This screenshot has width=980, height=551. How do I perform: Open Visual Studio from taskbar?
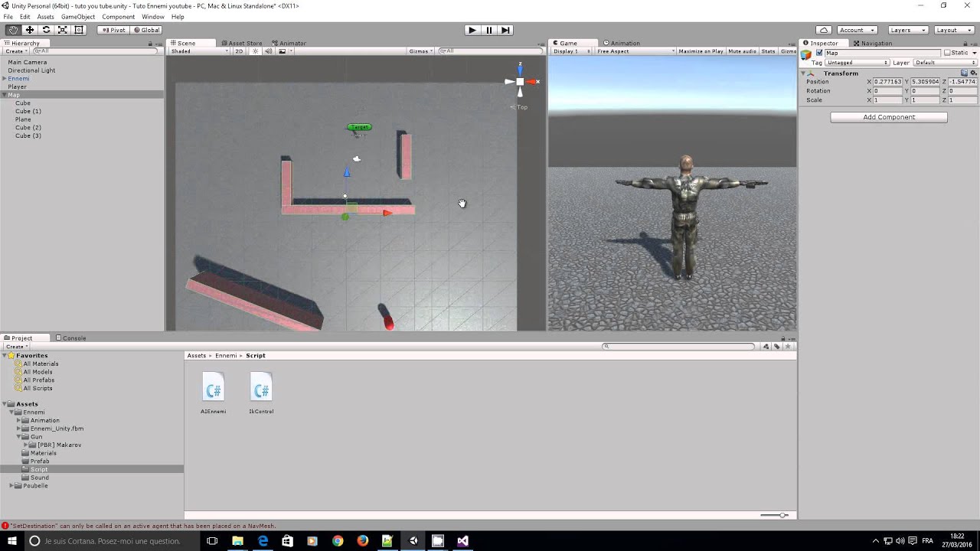(462, 540)
